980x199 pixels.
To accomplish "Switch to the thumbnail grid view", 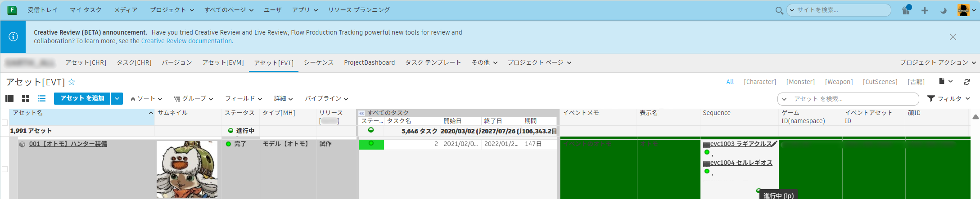I will [x=26, y=98].
